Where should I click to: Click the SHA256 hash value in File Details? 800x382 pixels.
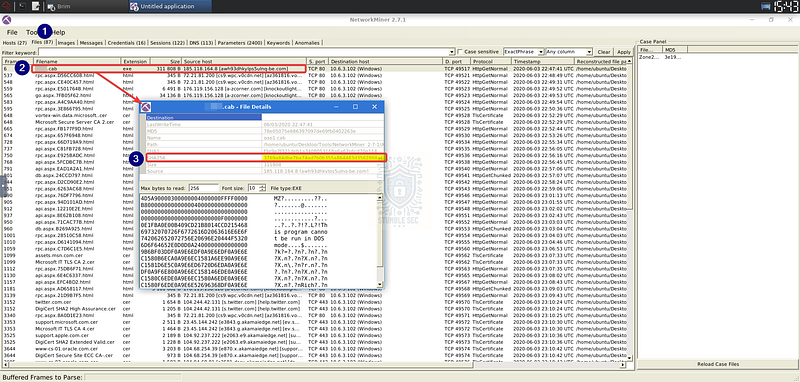323,158
